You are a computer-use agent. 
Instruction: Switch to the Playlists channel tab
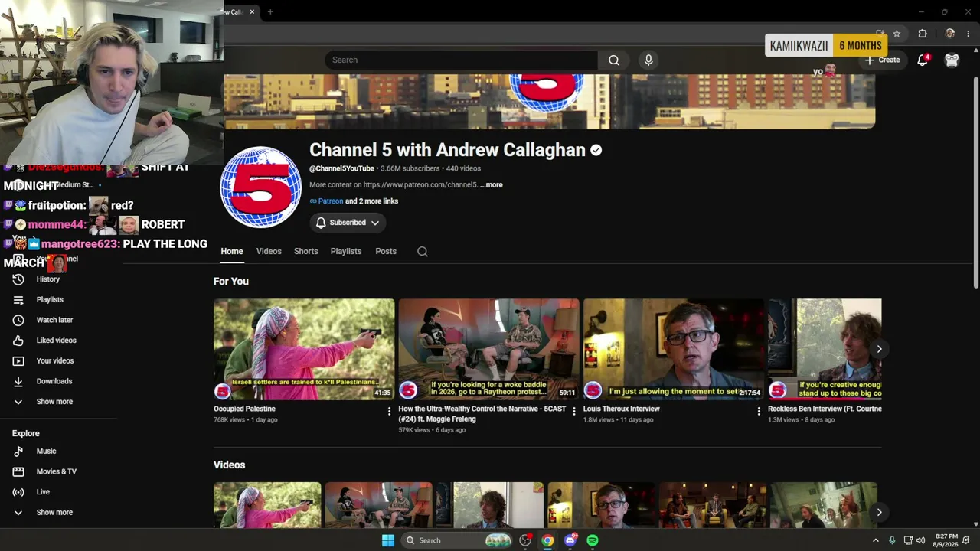[346, 252]
